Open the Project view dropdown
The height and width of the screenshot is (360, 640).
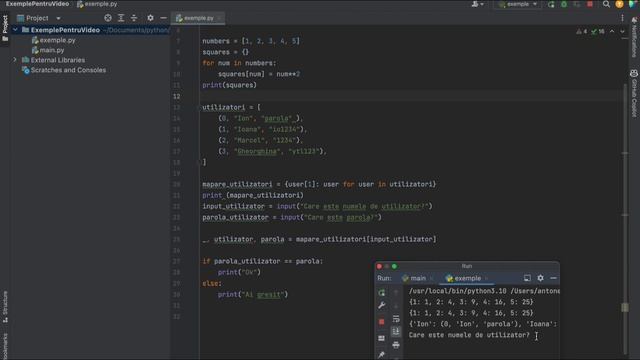click(x=58, y=18)
